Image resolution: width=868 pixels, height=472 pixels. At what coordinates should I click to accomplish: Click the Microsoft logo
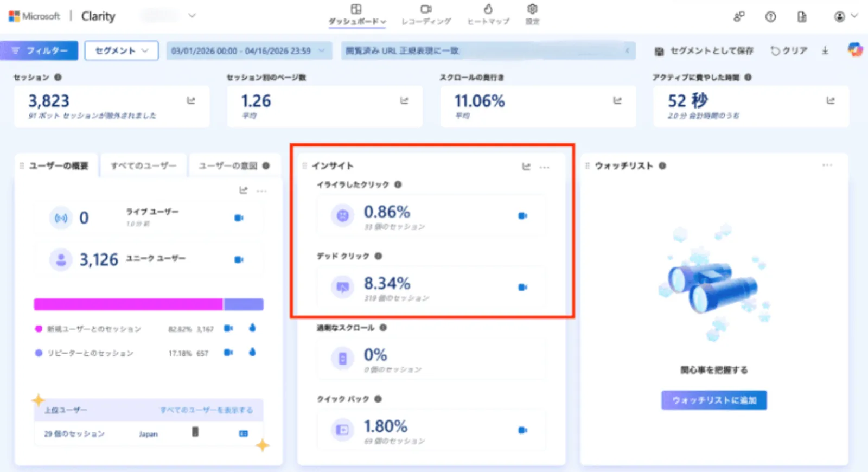pyautogui.click(x=34, y=16)
